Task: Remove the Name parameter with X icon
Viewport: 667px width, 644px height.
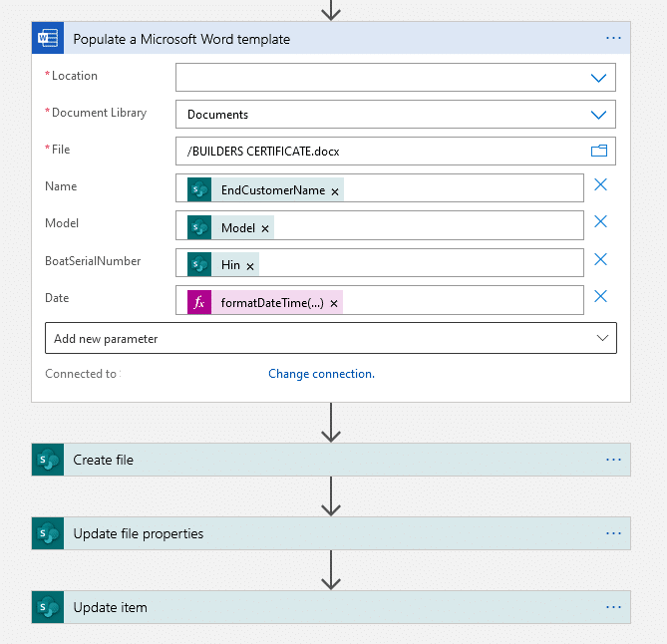Action: (x=600, y=185)
